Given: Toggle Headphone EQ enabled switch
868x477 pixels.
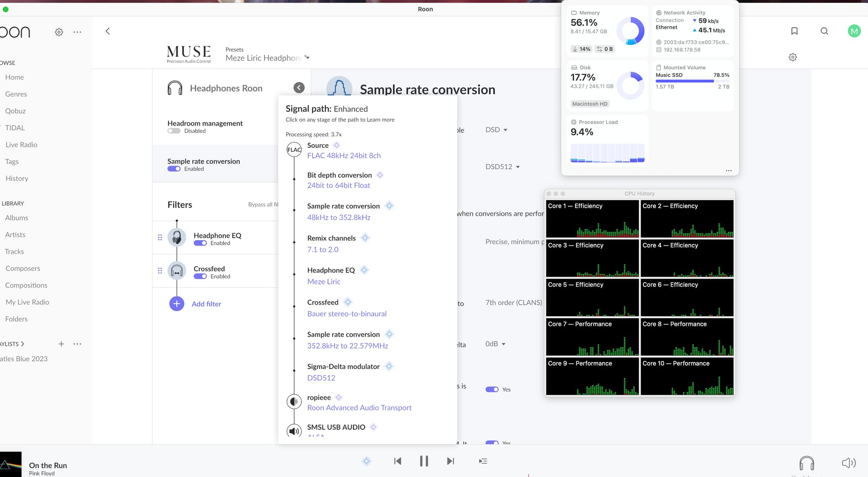Looking at the screenshot, I should point(200,243).
